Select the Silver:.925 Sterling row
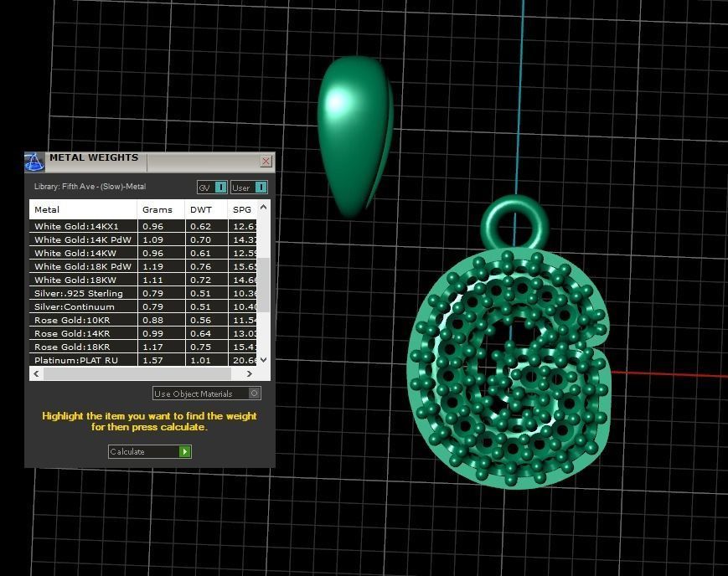 (143, 293)
